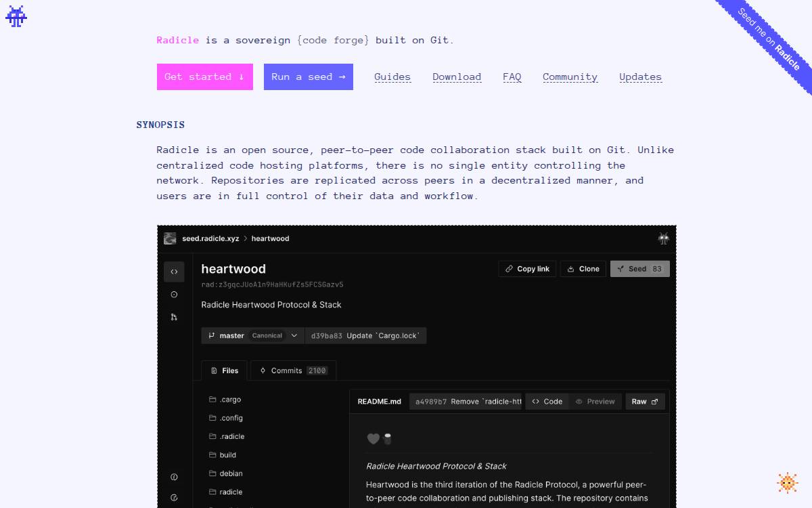Click the Seed 83 button
The width and height of the screenshot is (812, 508).
point(640,269)
